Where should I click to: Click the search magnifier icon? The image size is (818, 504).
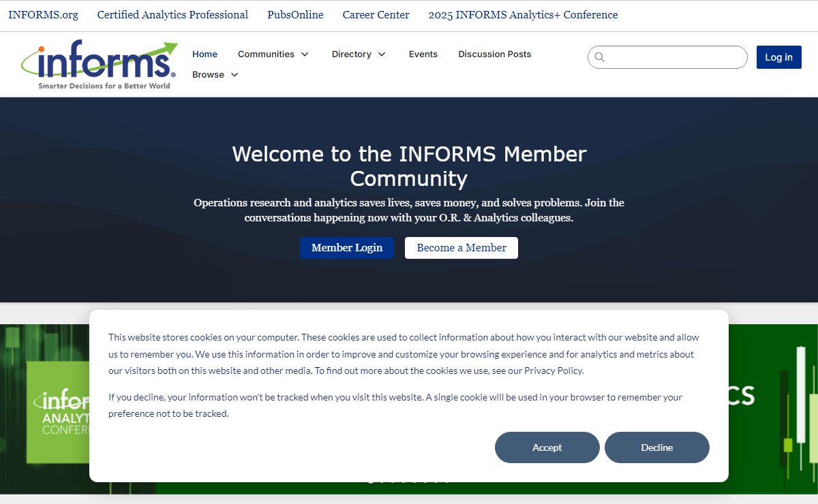point(599,57)
